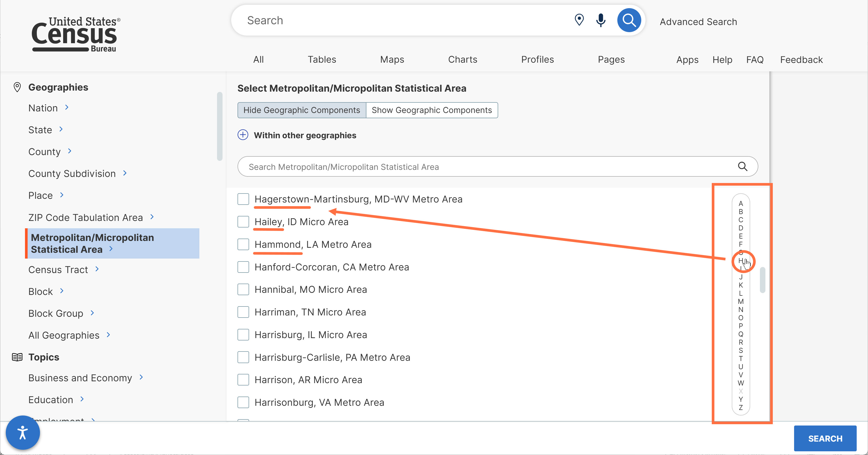Expand the County geography chevron
The image size is (868, 455).
click(x=70, y=151)
